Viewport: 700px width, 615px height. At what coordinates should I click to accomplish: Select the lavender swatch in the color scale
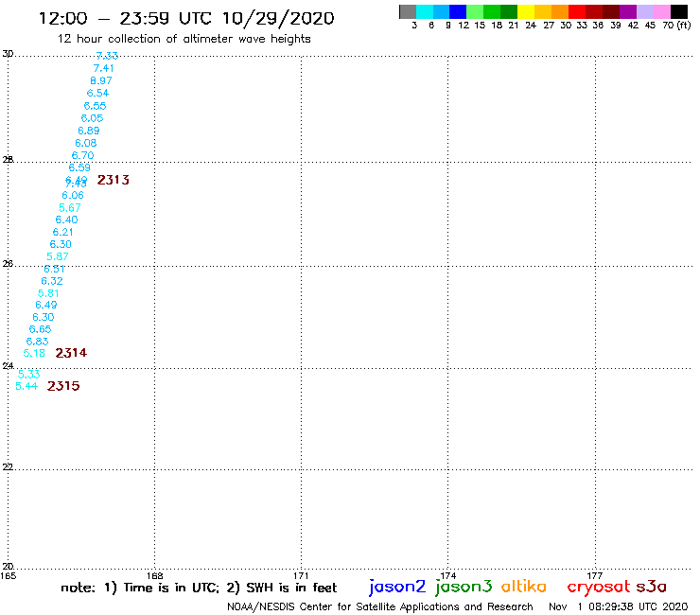coord(644,11)
